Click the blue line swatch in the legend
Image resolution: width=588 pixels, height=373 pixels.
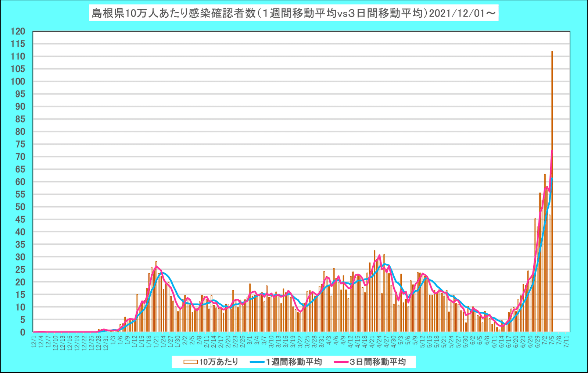tap(257, 362)
